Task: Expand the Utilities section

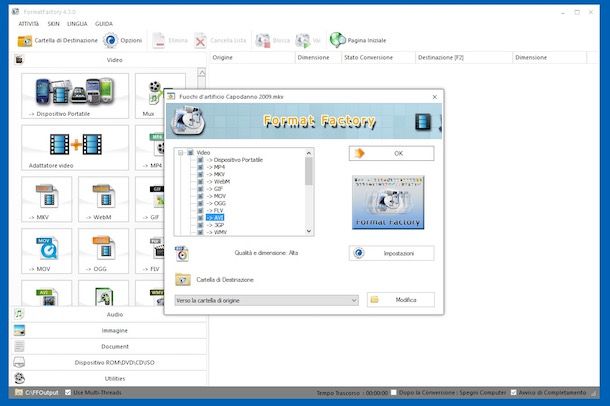Action: pos(110,378)
